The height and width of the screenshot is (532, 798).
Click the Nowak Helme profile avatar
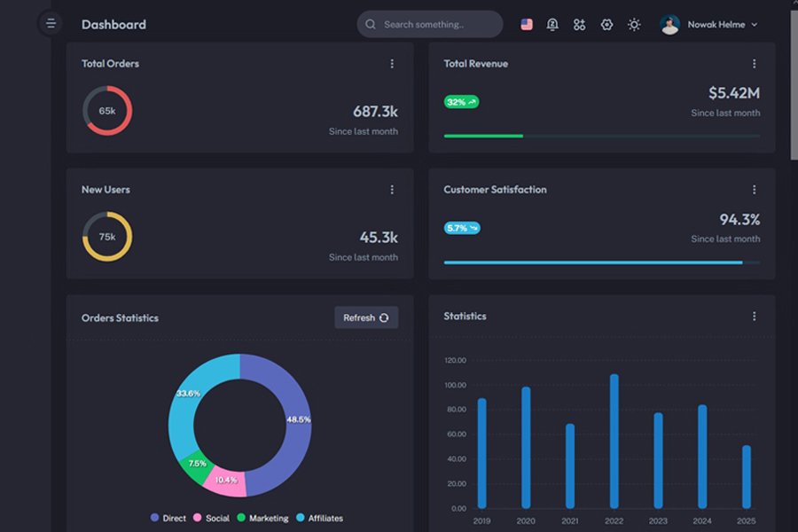(670, 25)
